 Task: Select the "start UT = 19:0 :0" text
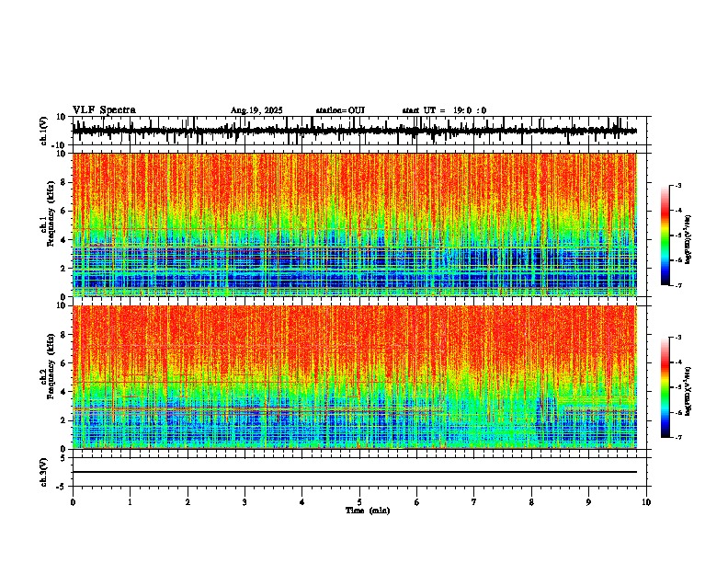pyautogui.click(x=444, y=110)
